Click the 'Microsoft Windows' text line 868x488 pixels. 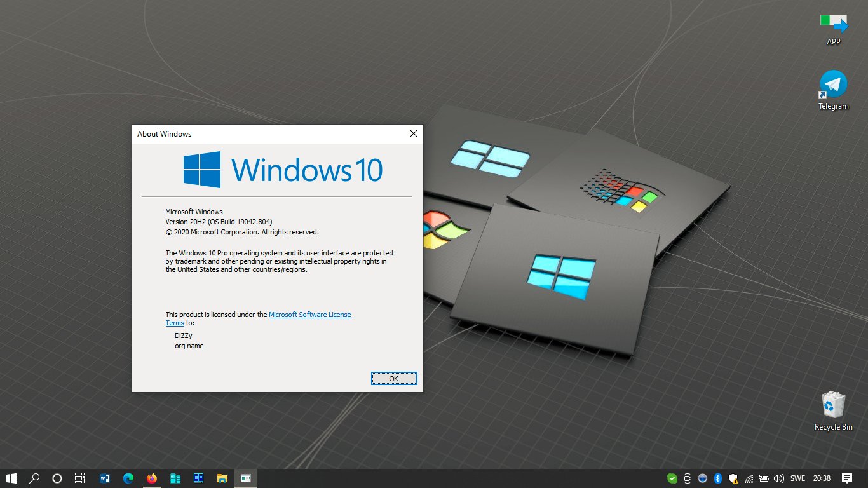pyautogui.click(x=194, y=212)
